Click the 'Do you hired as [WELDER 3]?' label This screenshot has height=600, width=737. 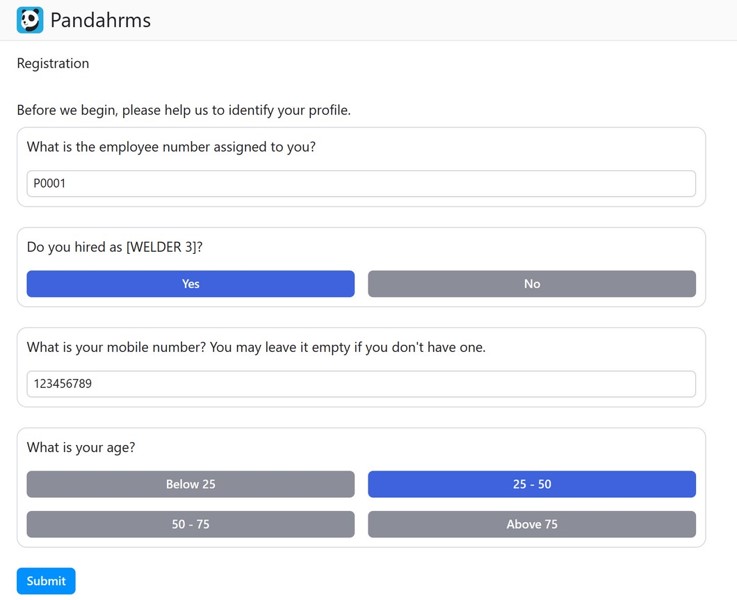pos(115,247)
